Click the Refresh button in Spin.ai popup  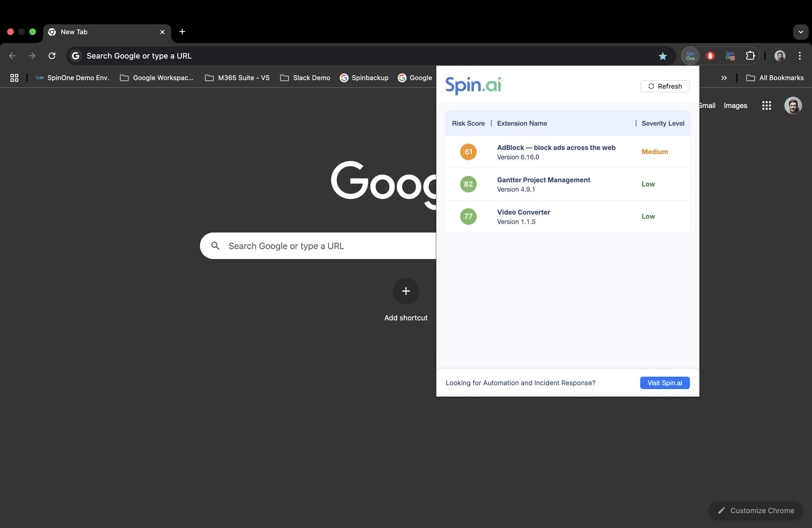click(665, 86)
